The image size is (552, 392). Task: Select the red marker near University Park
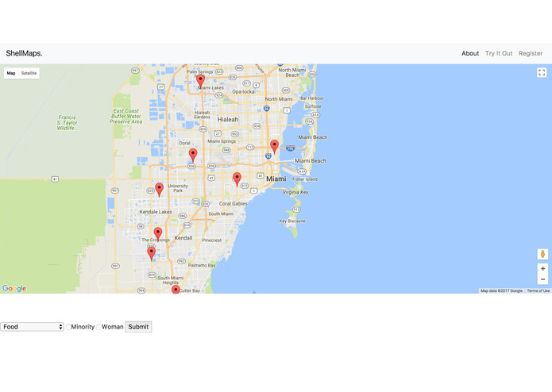(159, 190)
